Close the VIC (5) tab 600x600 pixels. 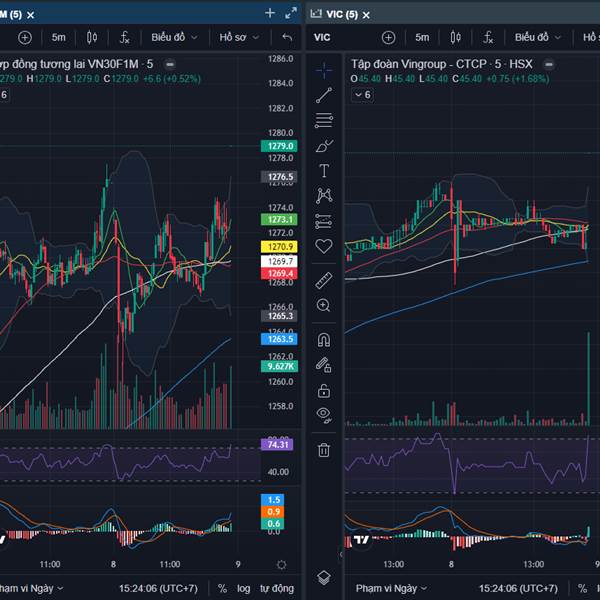pos(366,15)
